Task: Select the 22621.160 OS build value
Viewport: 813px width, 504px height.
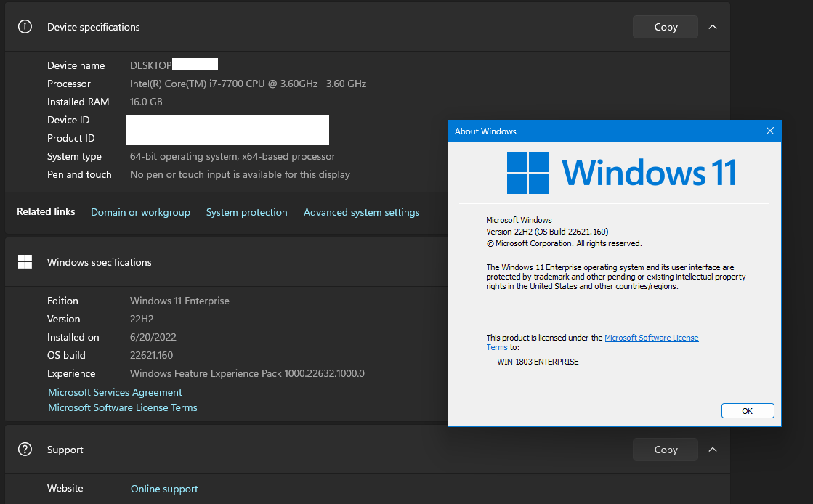Action: pos(151,355)
